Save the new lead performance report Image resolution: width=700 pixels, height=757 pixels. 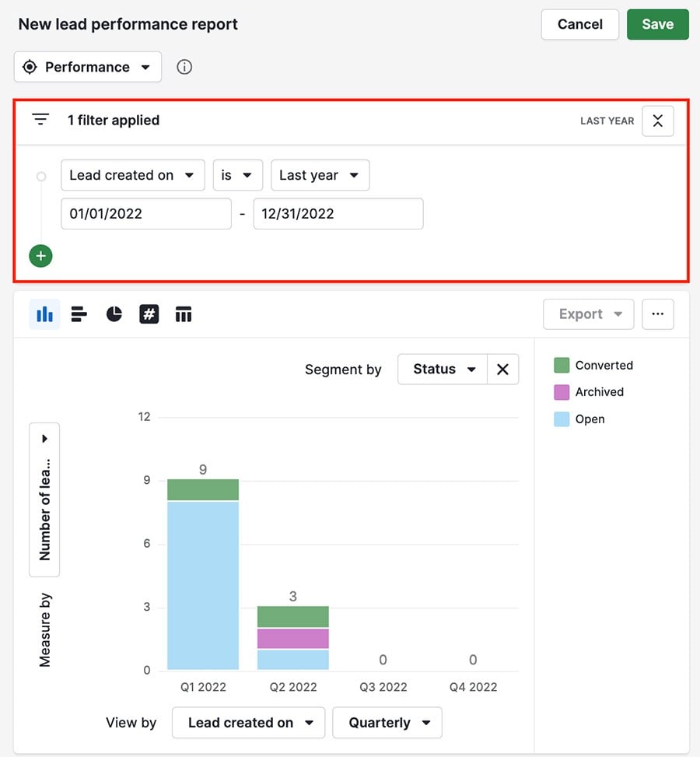[657, 24]
